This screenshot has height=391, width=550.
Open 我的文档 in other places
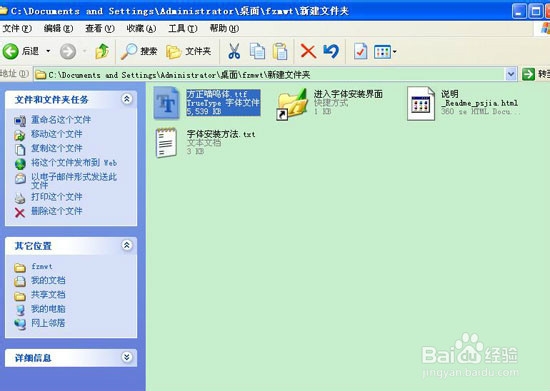pyautogui.click(x=48, y=280)
